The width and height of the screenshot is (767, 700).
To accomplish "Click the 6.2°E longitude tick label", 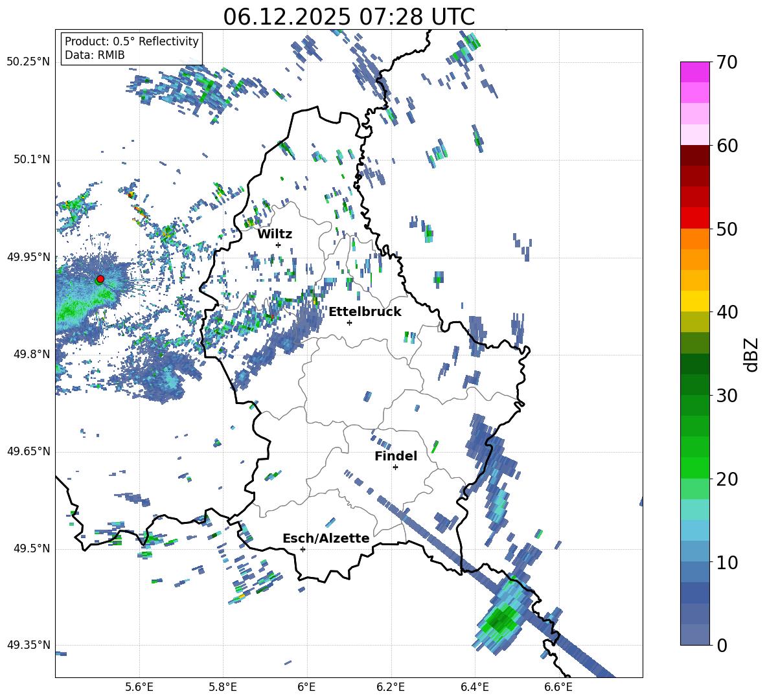I will [x=391, y=687].
